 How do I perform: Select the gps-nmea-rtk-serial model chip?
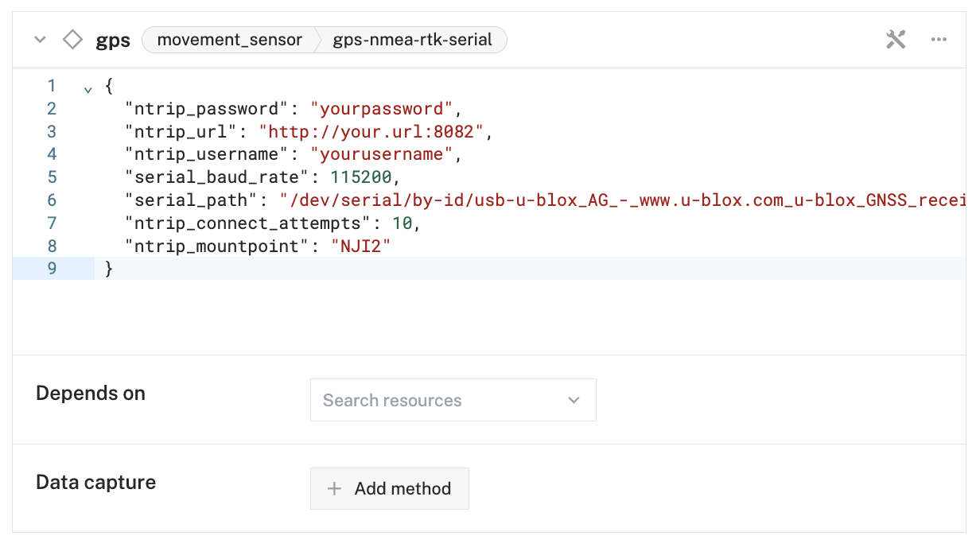[412, 40]
